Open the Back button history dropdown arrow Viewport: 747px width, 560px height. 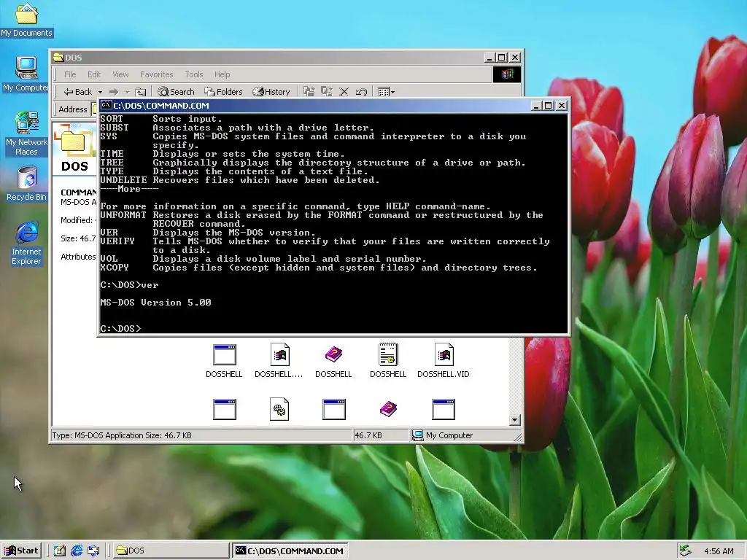click(x=100, y=92)
